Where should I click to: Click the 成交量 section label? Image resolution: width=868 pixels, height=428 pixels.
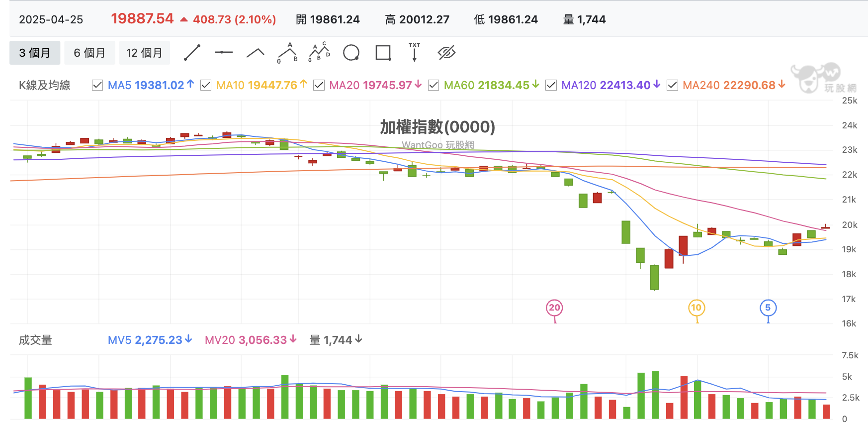pyautogui.click(x=35, y=340)
